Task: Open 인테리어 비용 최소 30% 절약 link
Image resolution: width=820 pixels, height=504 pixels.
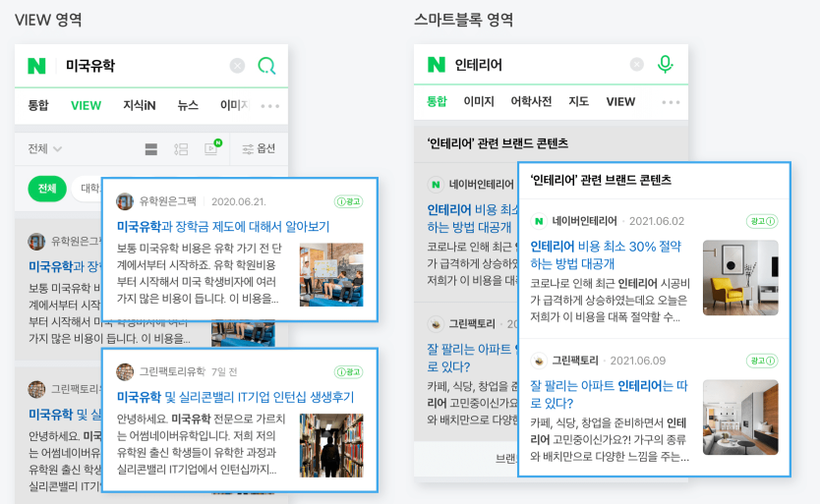Action: pyautogui.click(x=606, y=254)
